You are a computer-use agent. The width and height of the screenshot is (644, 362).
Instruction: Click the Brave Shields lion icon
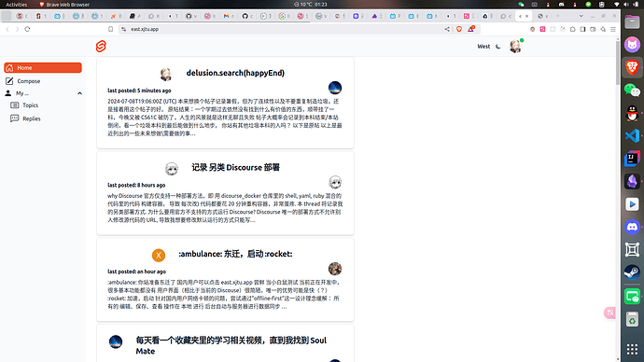coord(459,29)
